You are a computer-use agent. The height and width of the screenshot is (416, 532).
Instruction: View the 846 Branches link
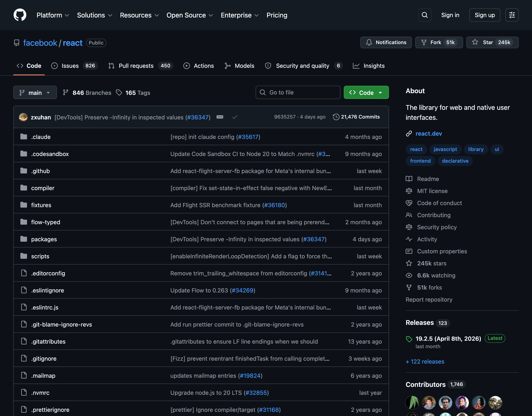click(87, 93)
